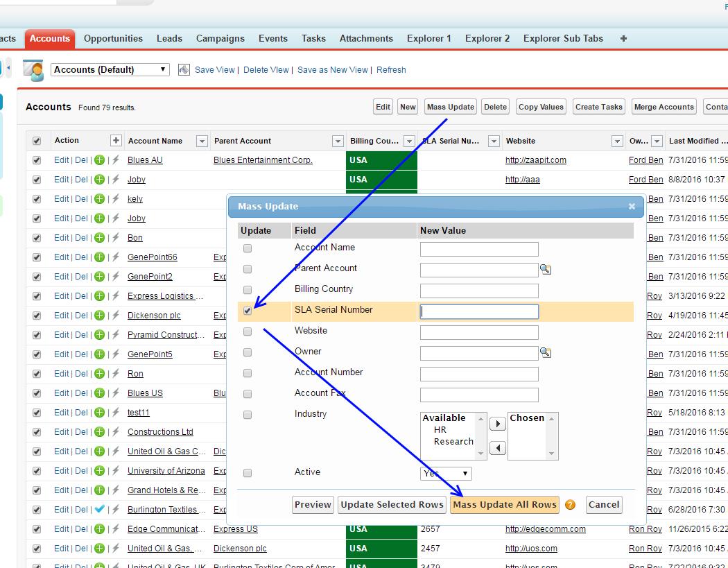Click the lightning bolt icon in Blues AU row
The image size is (728, 568).
point(116,160)
